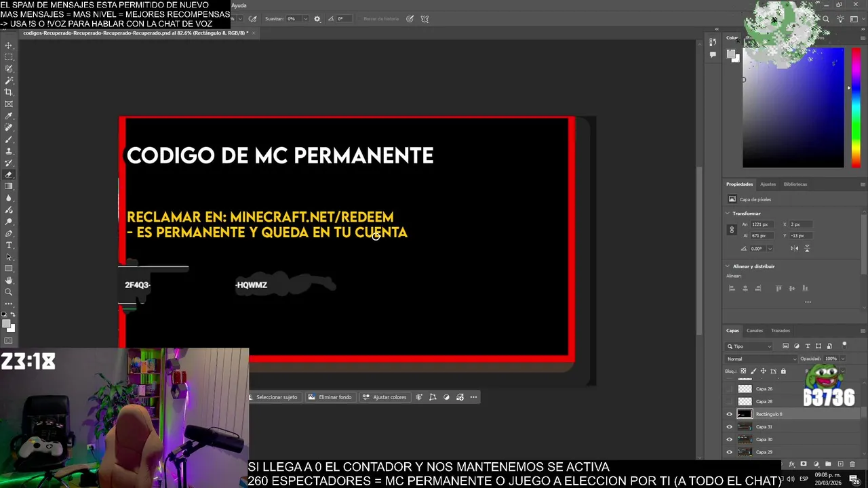Open the Normal blend mode dropdown
Screen dimensions: 868x488
[x=762, y=359]
